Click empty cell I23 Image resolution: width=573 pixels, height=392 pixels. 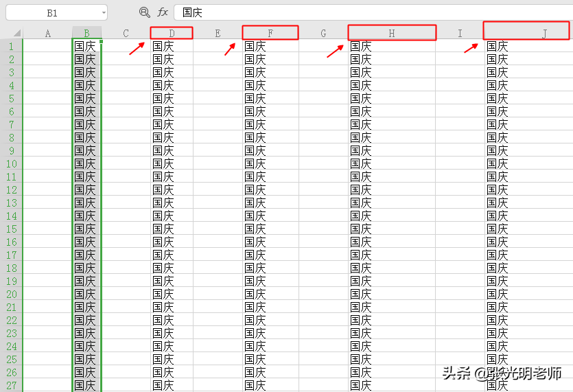pyautogui.click(x=460, y=333)
